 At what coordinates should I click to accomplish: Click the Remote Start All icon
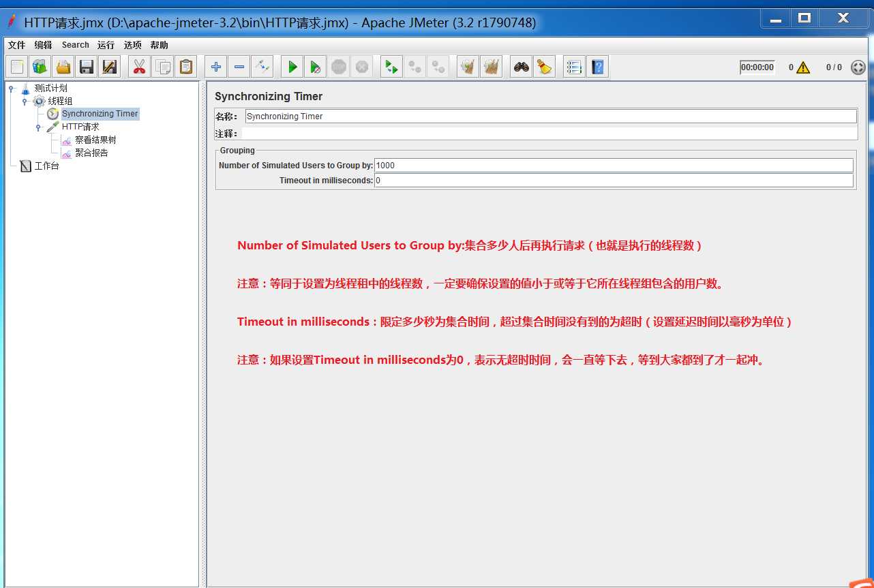pos(391,67)
